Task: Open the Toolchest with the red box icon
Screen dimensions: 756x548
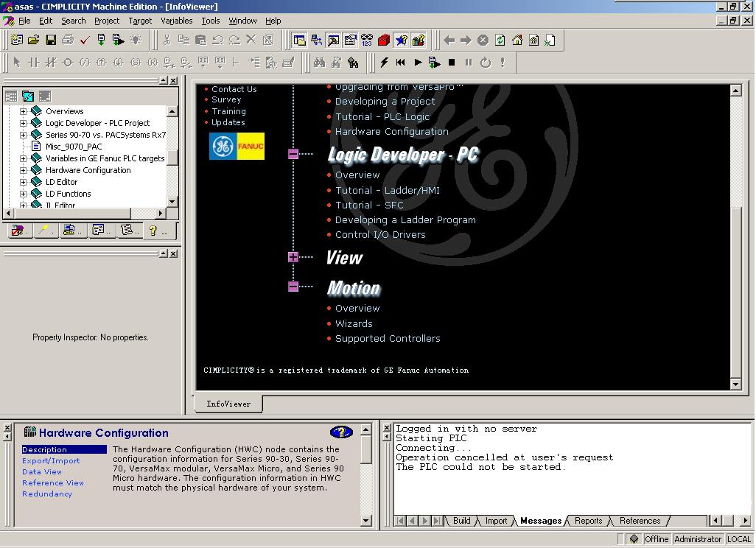Action: 384,40
